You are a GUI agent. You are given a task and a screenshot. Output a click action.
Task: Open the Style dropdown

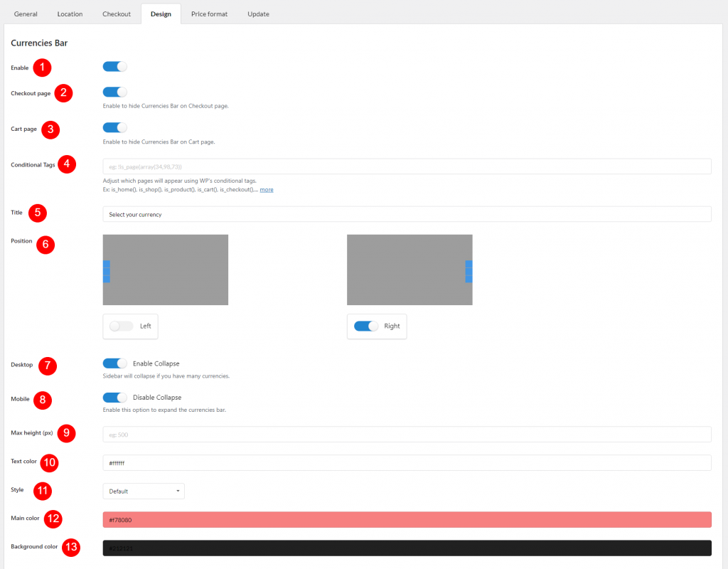tap(144, 491)
